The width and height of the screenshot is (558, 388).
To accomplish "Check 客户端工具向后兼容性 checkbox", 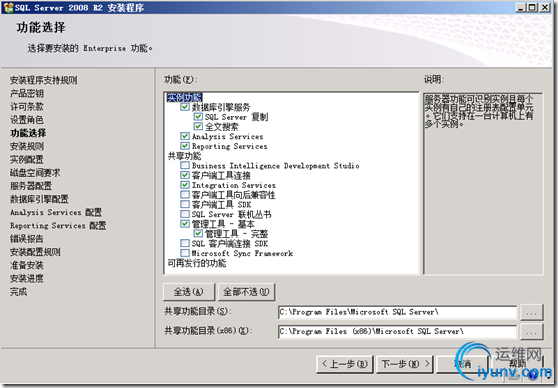I will click(185, 194).
